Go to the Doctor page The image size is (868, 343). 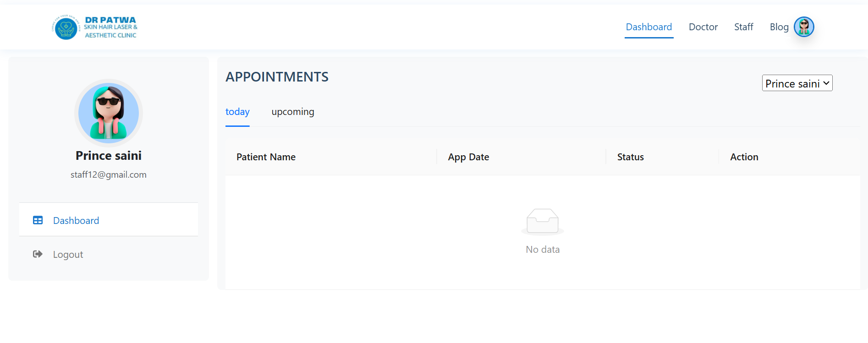click(703, 27)
